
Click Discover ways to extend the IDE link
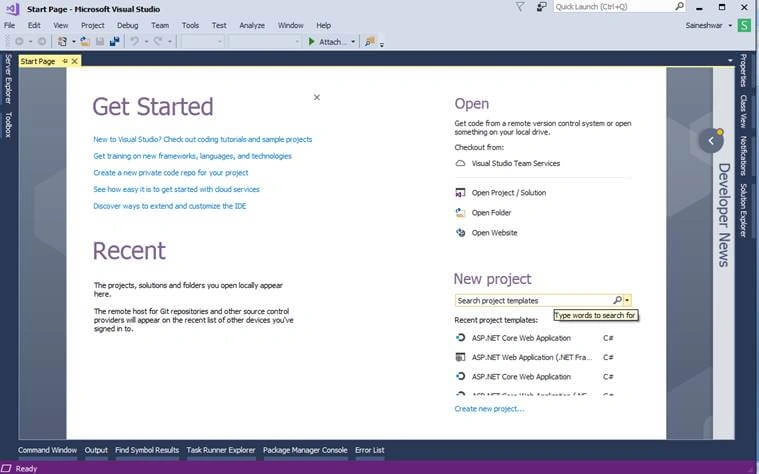pos(169,206)
